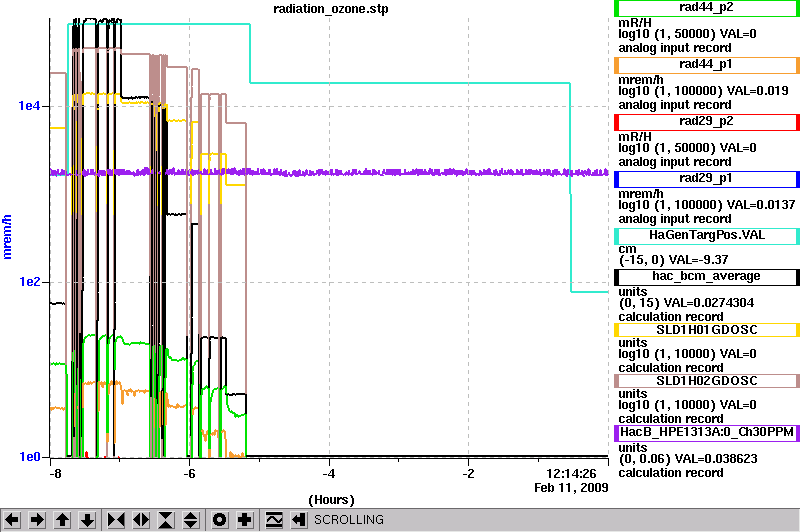This screenshot has width=800, height=532.
Task: Click the 1e0 y-axis tick label
Action: [x=29, y=457]
